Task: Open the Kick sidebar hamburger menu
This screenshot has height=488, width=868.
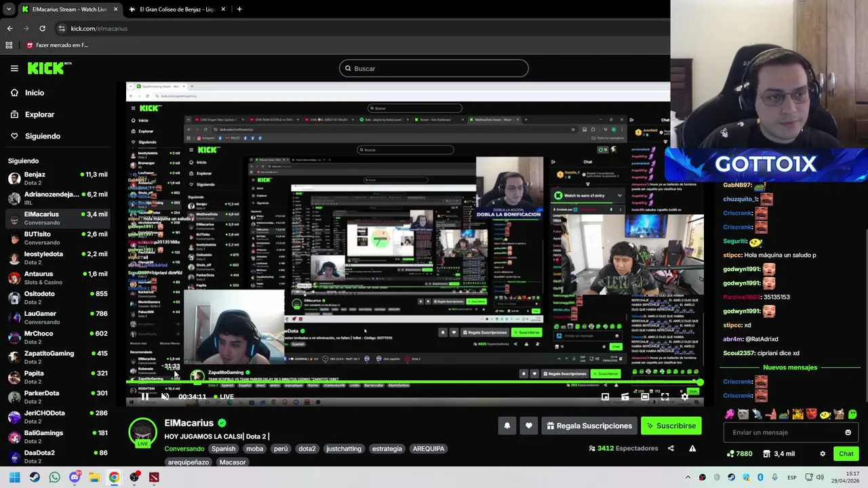Action: (x=14, y=68)
